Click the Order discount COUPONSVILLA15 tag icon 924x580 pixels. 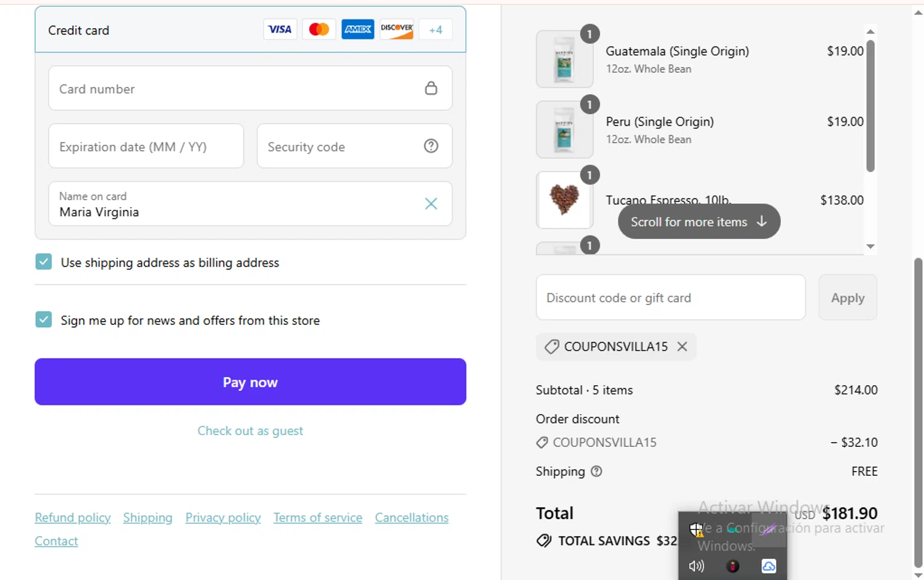pos(542,443)
